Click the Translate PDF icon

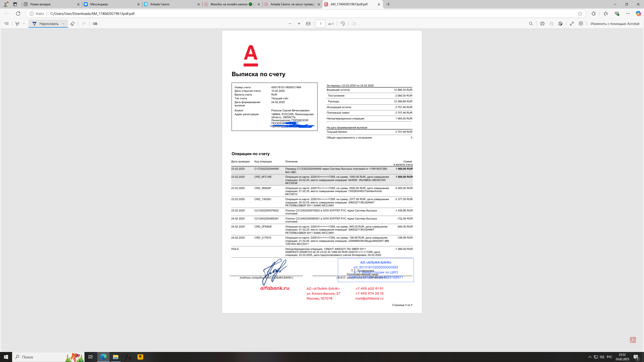(x=95, y=24)
